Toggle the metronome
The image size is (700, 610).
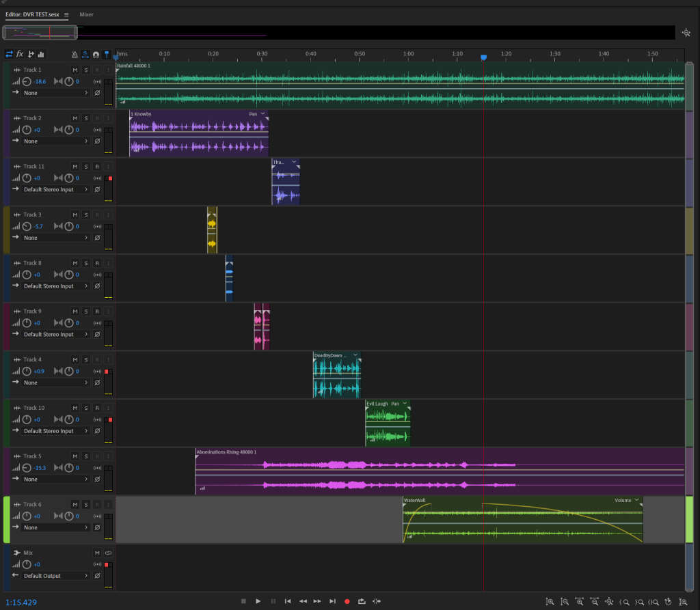(x=75, y=54)
